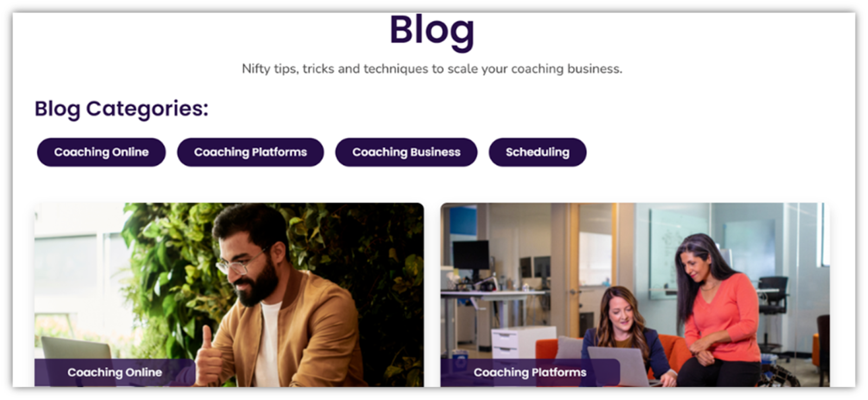Click the computer monitor in office photo
Viewport: 868px width, 400px height.
point(471,254)
